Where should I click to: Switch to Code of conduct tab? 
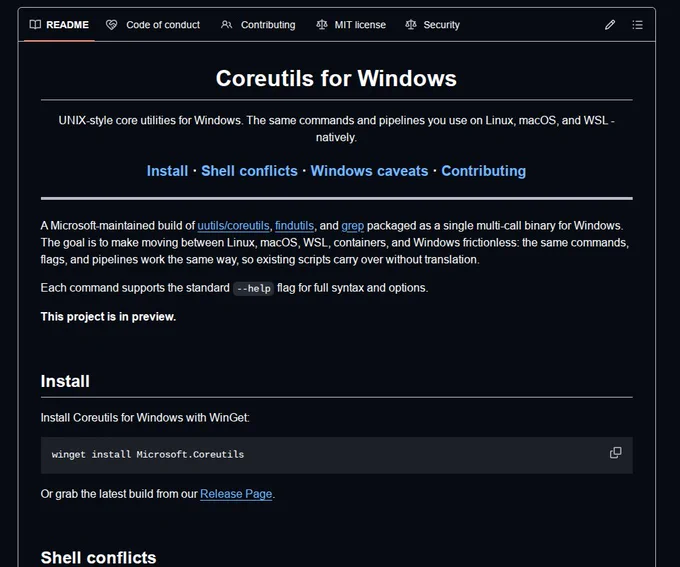[153, 25]
